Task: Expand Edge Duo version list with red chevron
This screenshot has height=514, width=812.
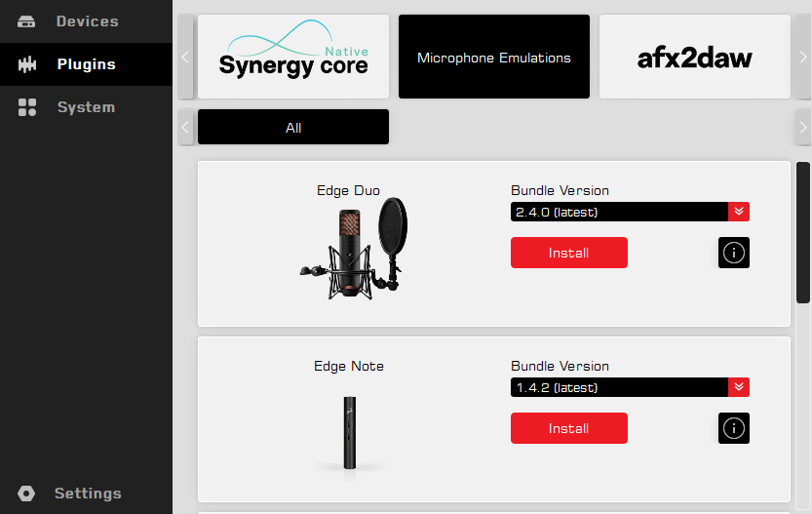Action: (739, 212)
